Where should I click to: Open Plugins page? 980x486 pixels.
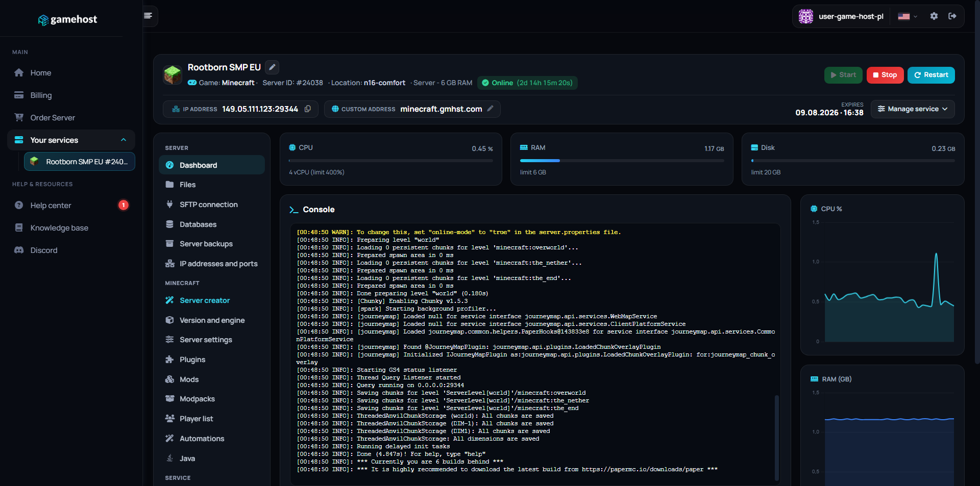(x=212, y=360)
